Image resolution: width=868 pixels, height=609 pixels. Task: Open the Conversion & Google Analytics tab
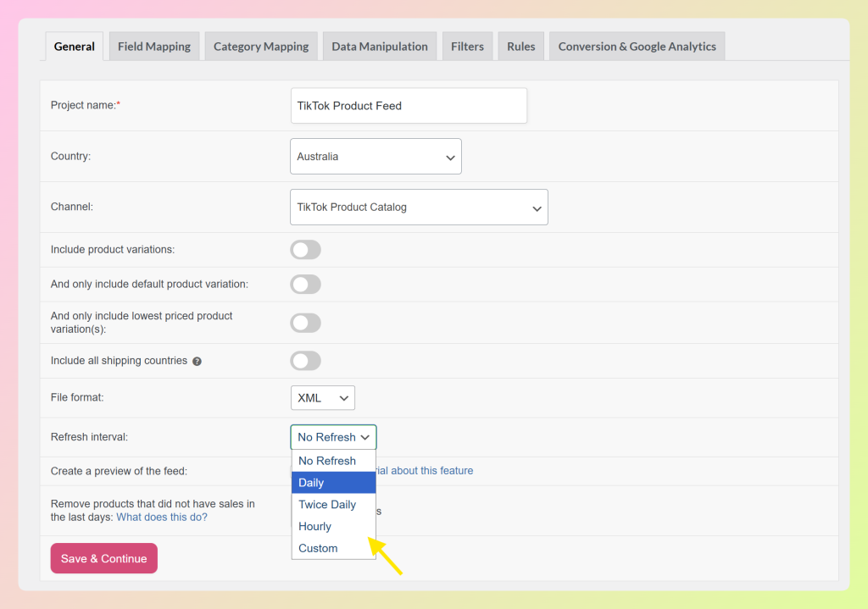tap(637, 46)
